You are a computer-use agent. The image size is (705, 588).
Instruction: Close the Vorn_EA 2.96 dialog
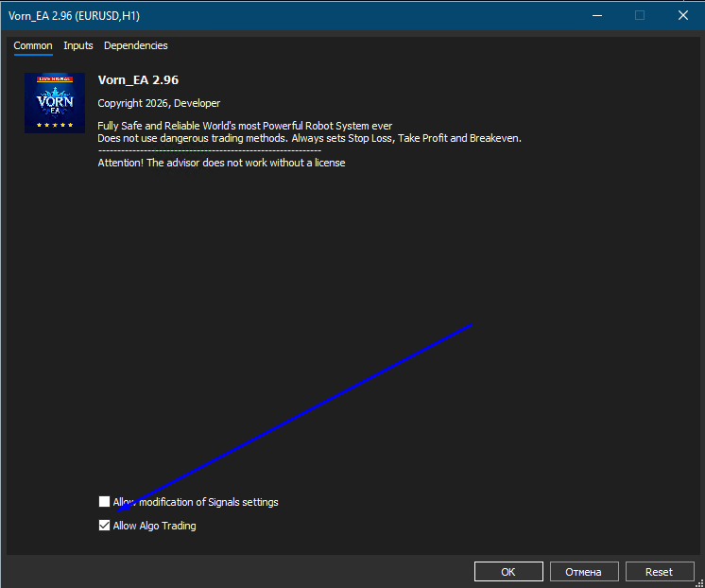(683, 16)
